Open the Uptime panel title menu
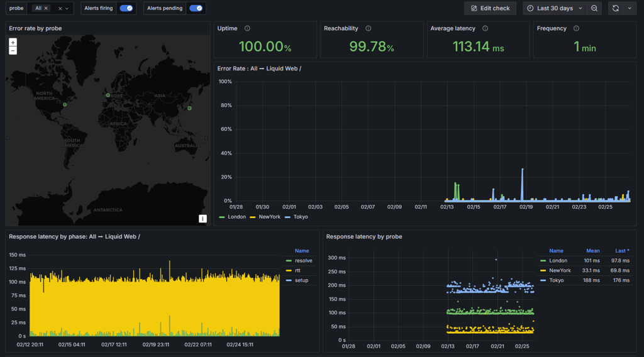 pyautogui.click(x=227, y=28)
